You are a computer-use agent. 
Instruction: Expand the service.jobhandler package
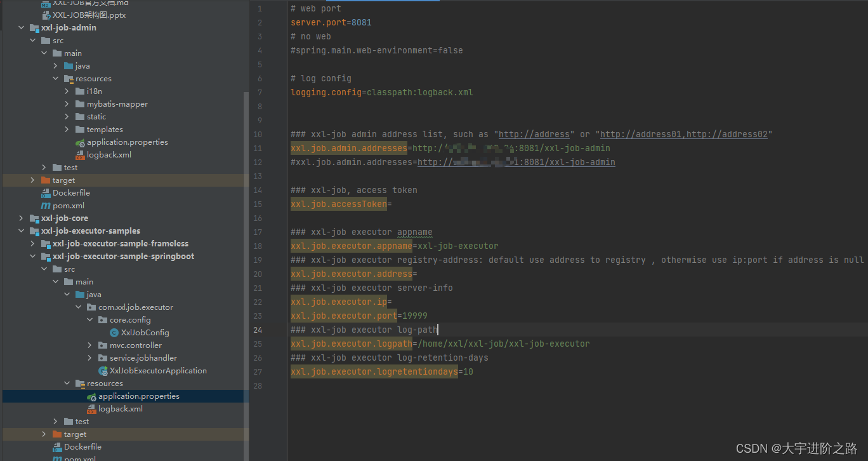90,357
